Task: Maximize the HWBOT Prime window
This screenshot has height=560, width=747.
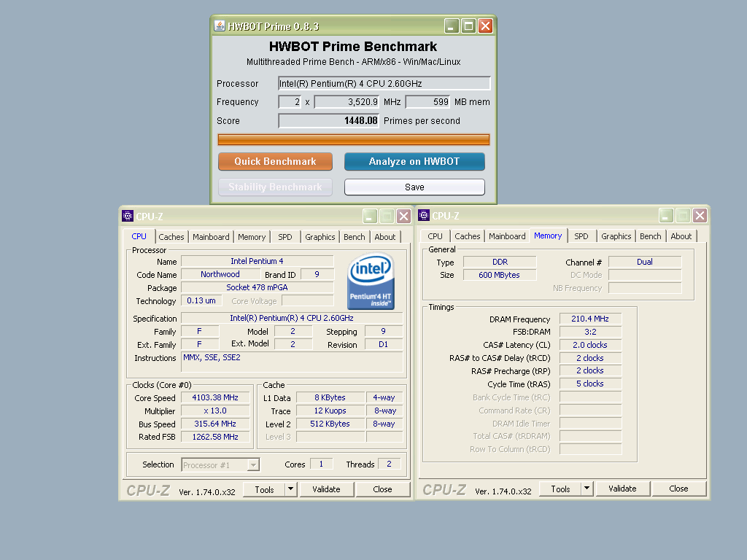Action: click(468, 26)
